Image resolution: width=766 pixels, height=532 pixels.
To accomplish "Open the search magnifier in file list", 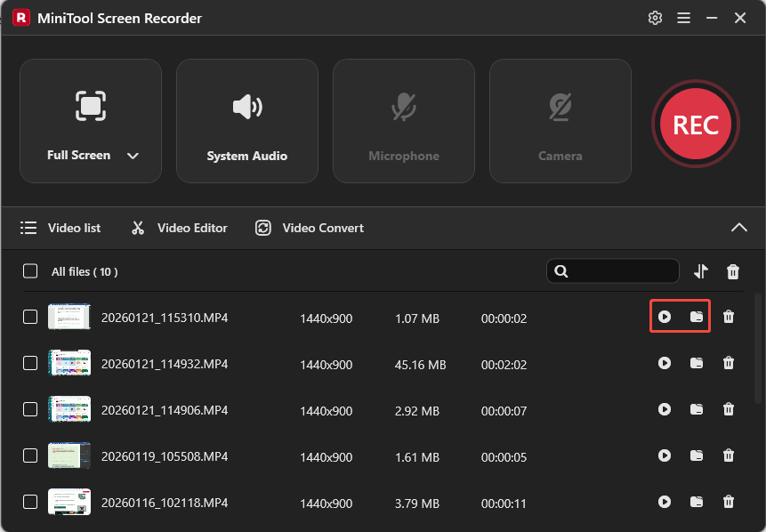I will [x=561, y=271].
